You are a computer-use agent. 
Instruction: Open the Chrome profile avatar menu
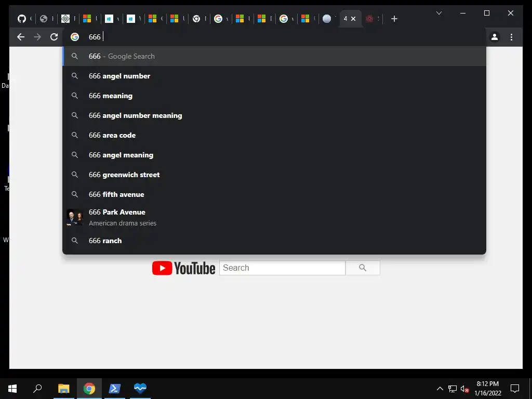495,37
